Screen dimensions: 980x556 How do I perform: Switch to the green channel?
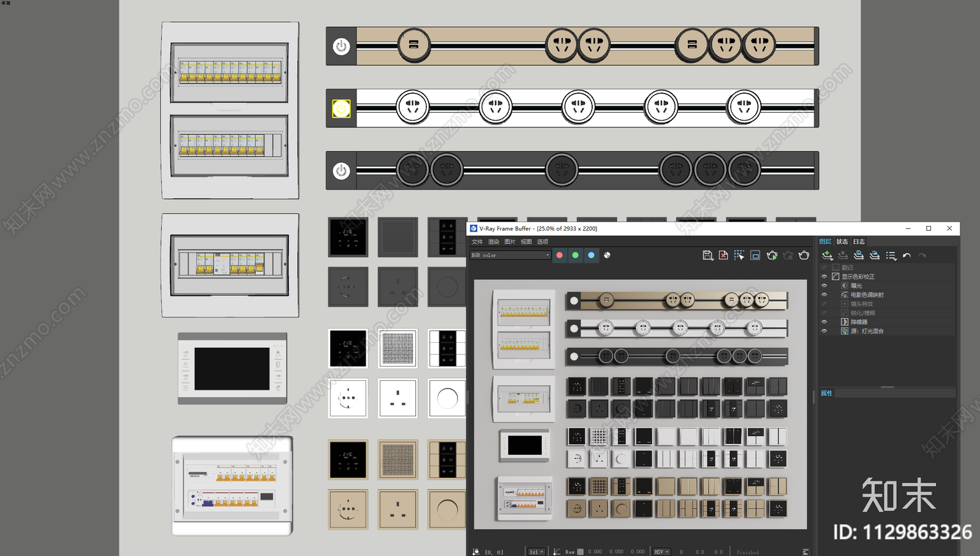[x=575, y=255]
